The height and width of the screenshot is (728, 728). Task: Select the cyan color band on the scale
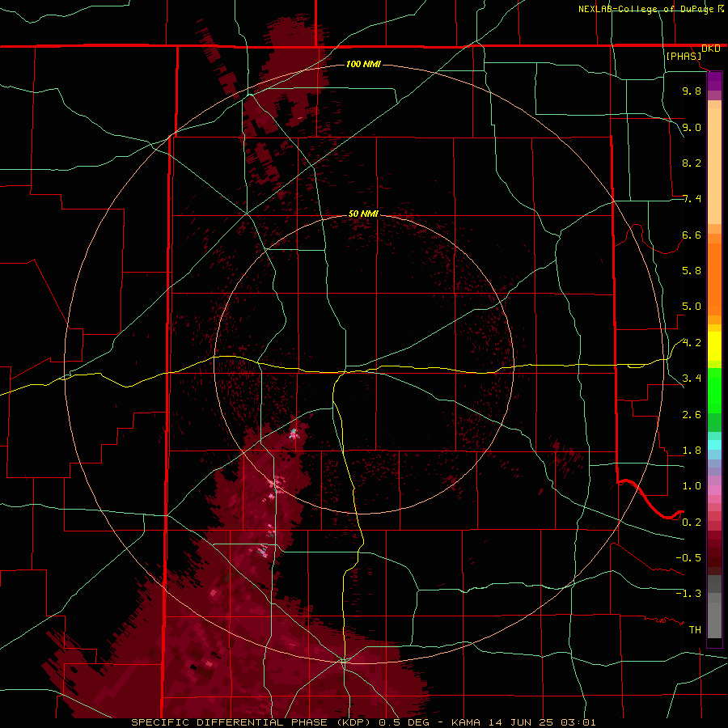click(714, 445)
